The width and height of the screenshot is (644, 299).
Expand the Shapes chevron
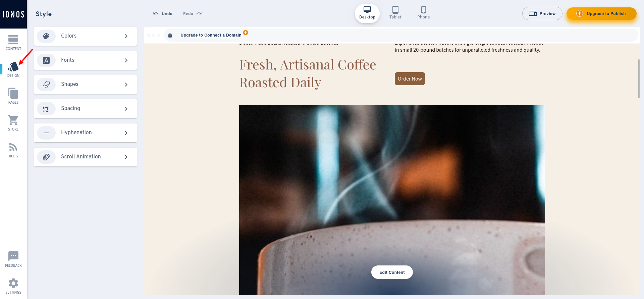126,85
